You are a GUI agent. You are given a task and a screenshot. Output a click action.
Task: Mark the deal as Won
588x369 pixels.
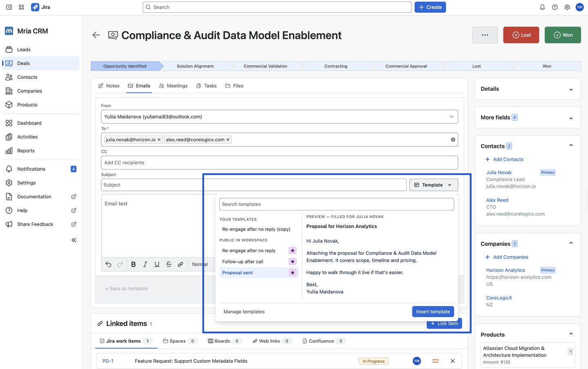pos(563,35)
